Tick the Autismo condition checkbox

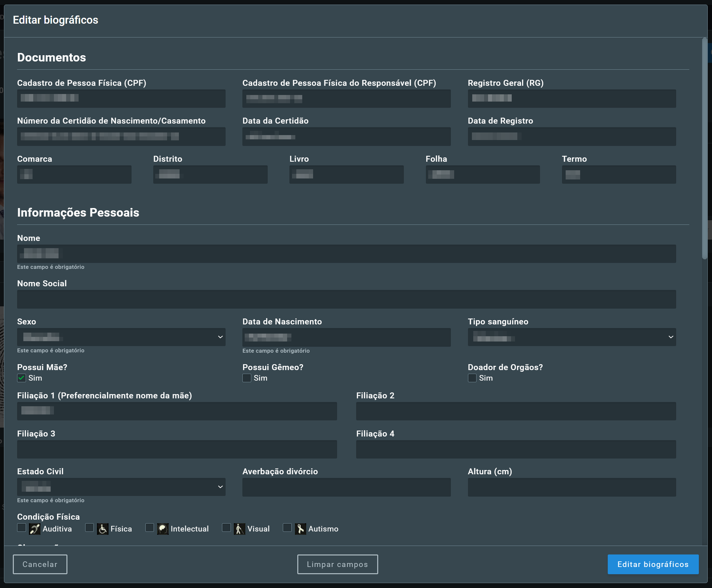tap(287, 528)
